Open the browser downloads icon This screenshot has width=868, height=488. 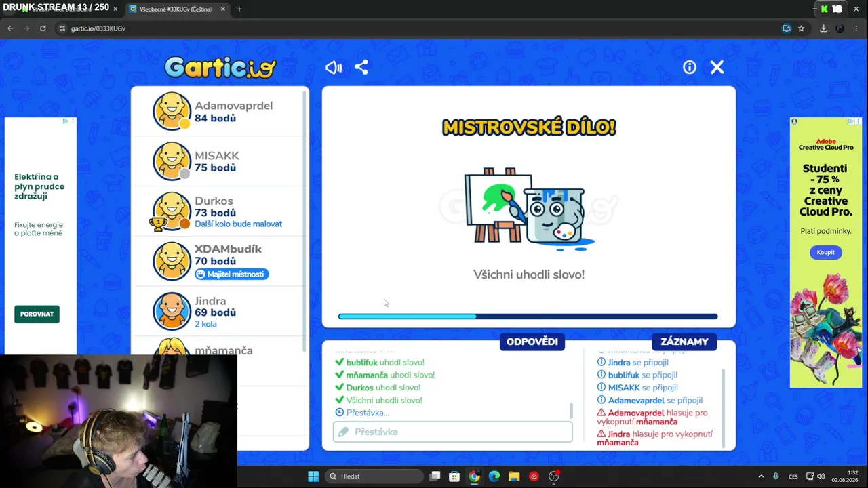pyautogui.click(x=823, y=28)
